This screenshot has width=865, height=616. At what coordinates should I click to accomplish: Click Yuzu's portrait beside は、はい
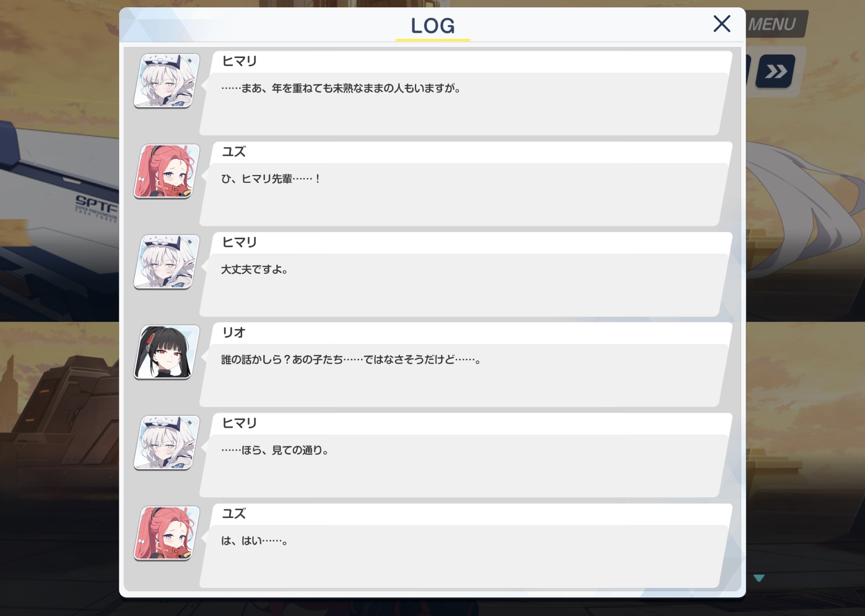coord(167,533)
